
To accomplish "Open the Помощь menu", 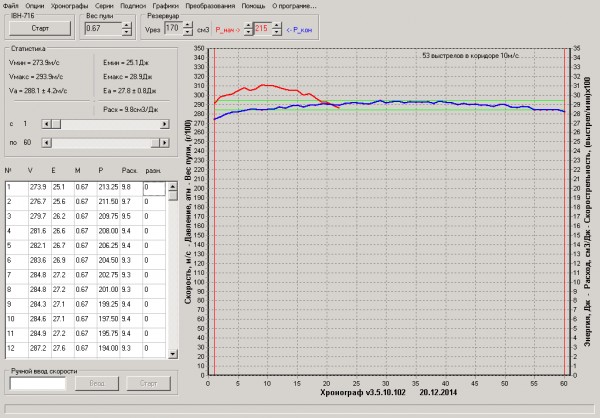I will pos(253,6).
